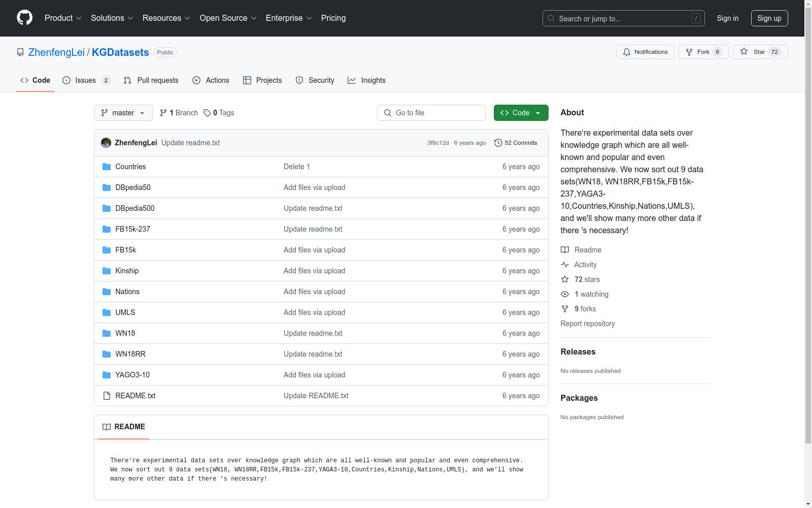Viewport: 812px width, 508px height.
Task: Open the 'Delete 1' commit message
Action: tap(297, 167)
